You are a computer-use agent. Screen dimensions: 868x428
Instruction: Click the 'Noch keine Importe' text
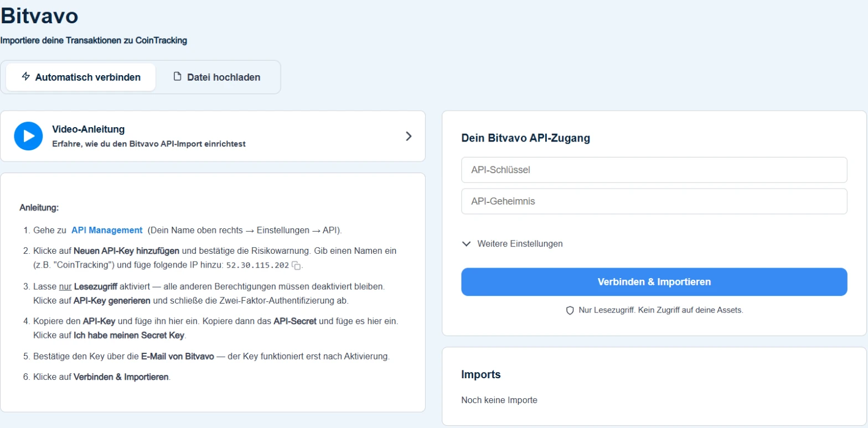499,400
